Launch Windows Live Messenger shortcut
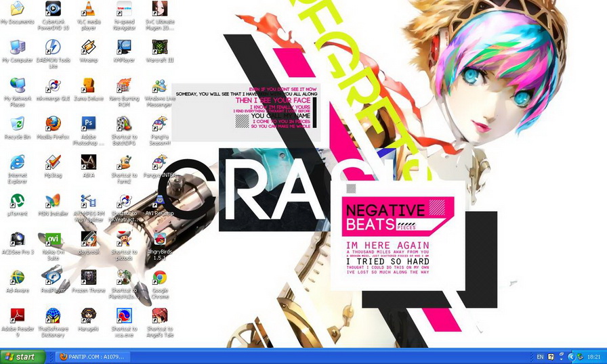Image resolution: width=607 pixels, height=364 pixels. (160, 85)
